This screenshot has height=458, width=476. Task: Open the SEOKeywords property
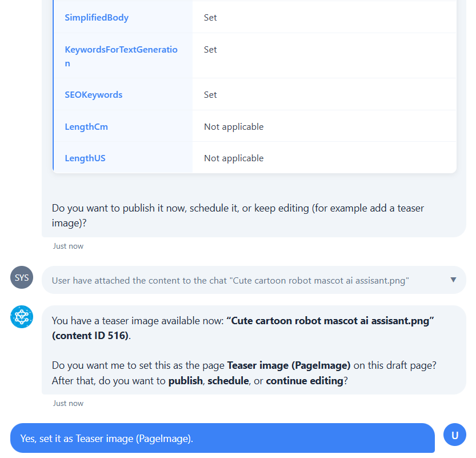tap(94, 95)
